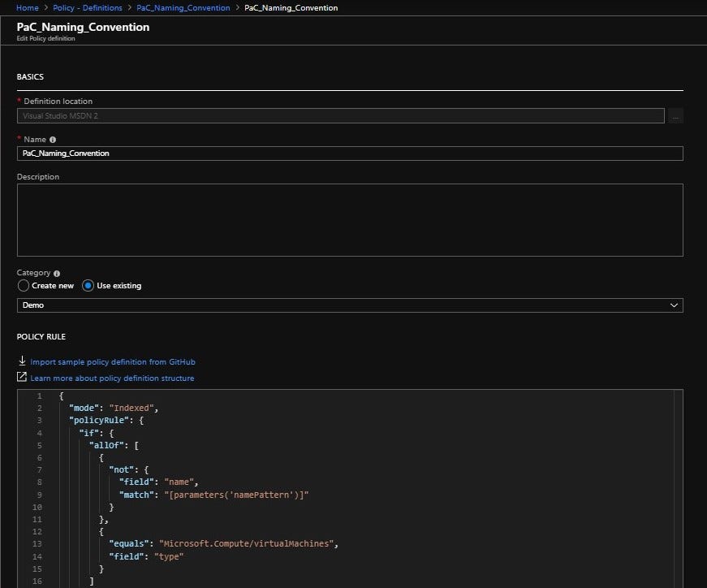The height and width of the screenshot is (588, 707).
Task: Click the first PaC_Naming_Convention breadcrumb
Action: (183, 7)
